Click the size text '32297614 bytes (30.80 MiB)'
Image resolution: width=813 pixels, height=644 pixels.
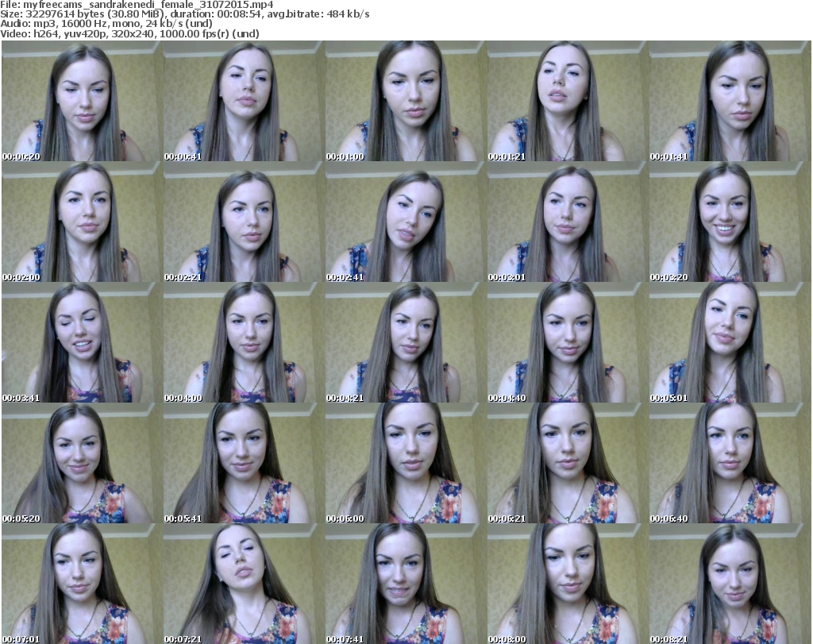94,14
